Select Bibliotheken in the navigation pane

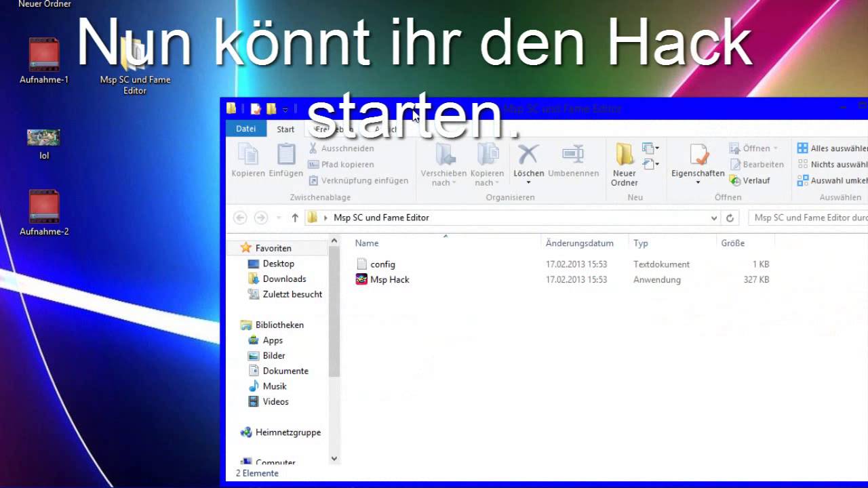tap(279, 325)
